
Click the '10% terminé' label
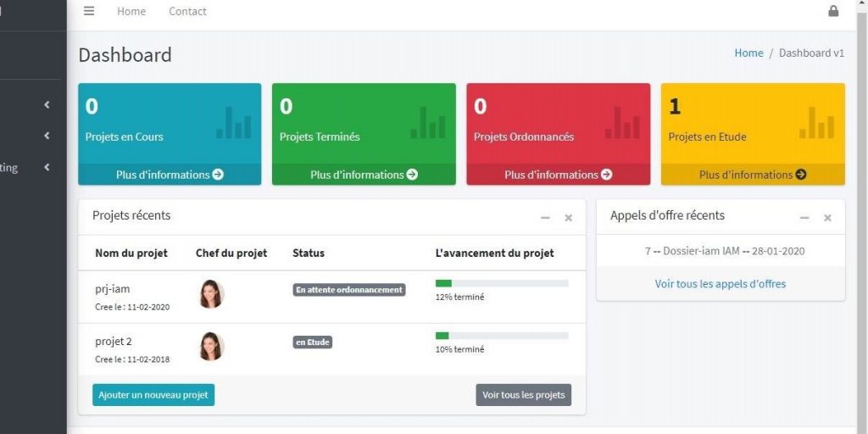click(460, 349)
